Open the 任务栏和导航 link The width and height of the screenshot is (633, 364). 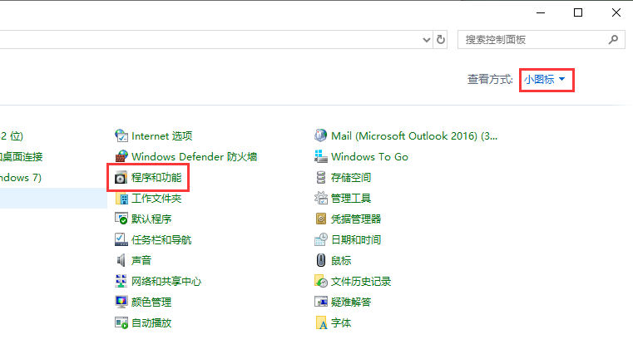point(161,239)
